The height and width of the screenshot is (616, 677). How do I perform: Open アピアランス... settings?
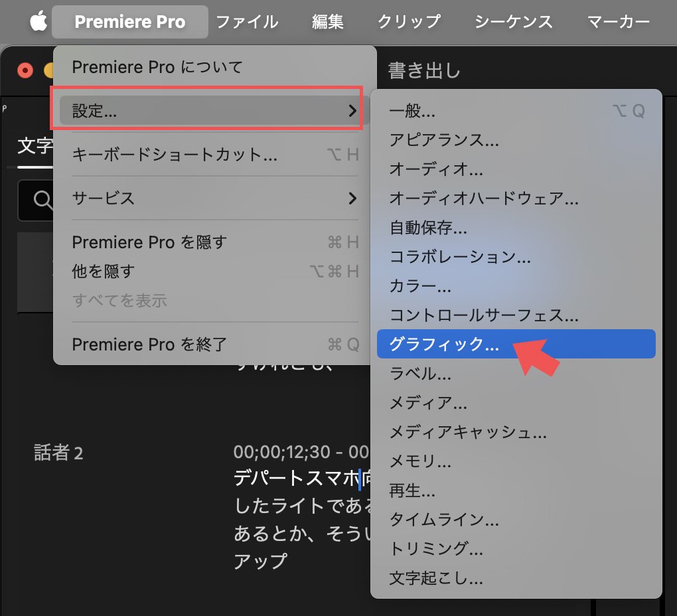pos(516,140)
